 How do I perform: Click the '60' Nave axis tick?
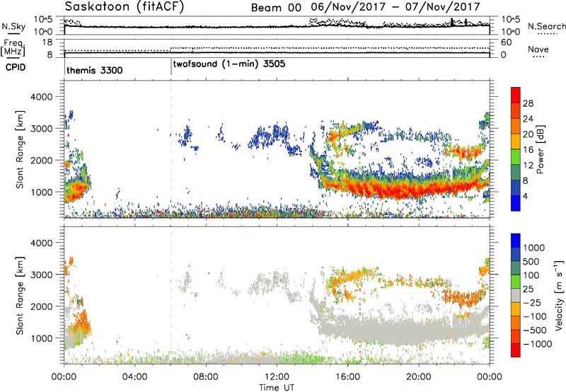click(507, 42)
